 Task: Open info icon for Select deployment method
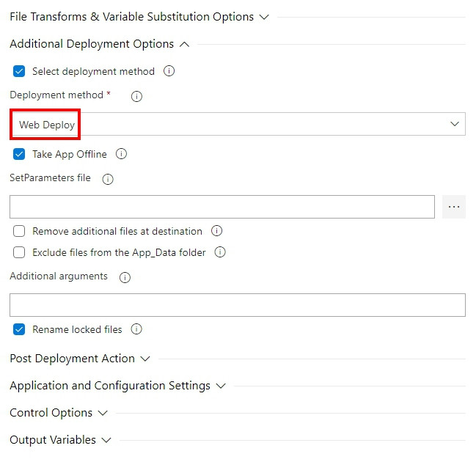click(169, 71)
